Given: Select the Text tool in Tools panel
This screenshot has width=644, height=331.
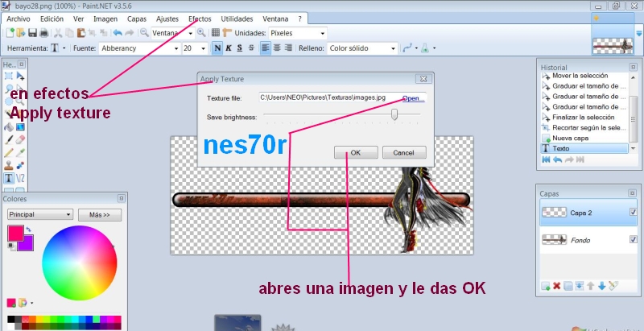Looking at the screenshot, I should click(9, 178).
